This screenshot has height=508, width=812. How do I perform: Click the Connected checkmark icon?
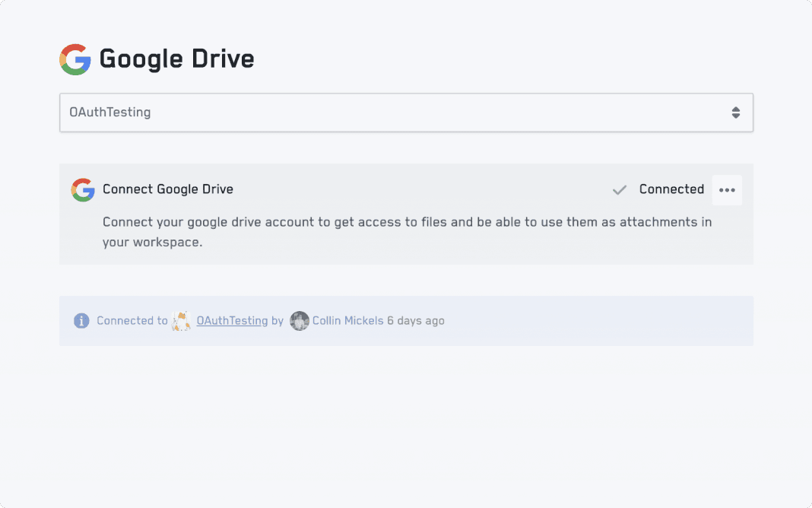[x=620, y=190]
